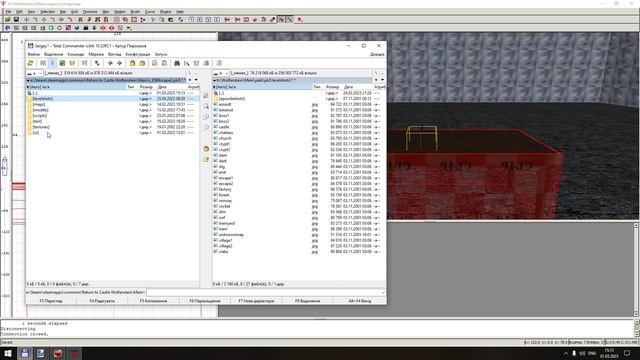Click the notepad icon at toolbar end
The height and width of the screenshot is (360, 640).
(219, 63)
